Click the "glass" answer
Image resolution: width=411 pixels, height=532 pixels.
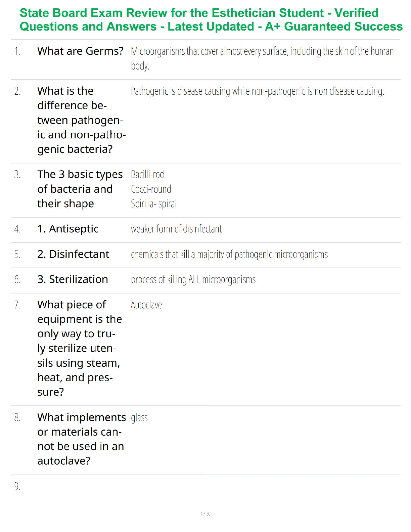click(x=139, y=418)
